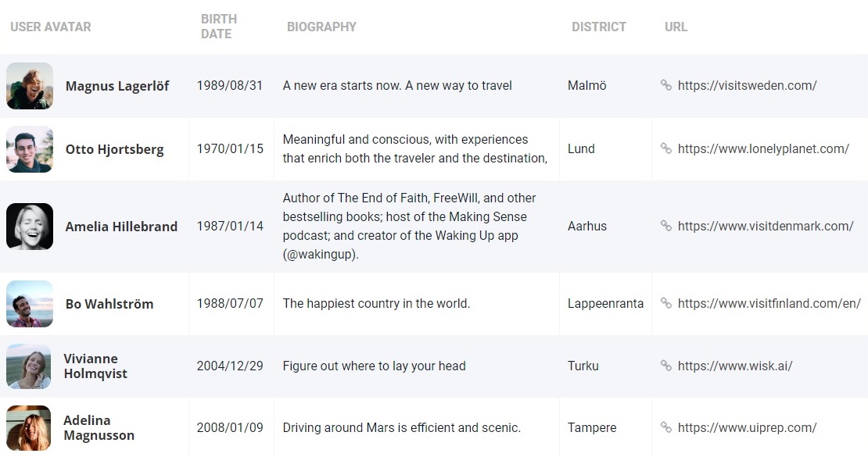This screenshot has width=868, height=457.
Task: Open Magnus Lagerlöf's avatar photo
Action: 30,86
